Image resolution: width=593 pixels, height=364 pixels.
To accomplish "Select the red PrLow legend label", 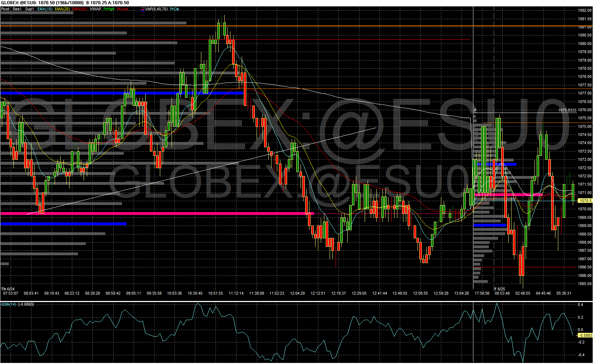I will (x=123, y=9).
